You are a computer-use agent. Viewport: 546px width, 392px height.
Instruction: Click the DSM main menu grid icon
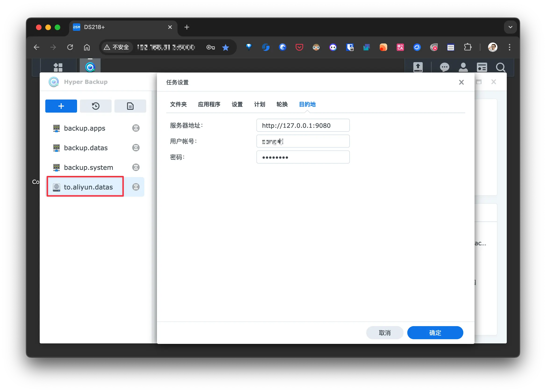[x=58, y=67]
